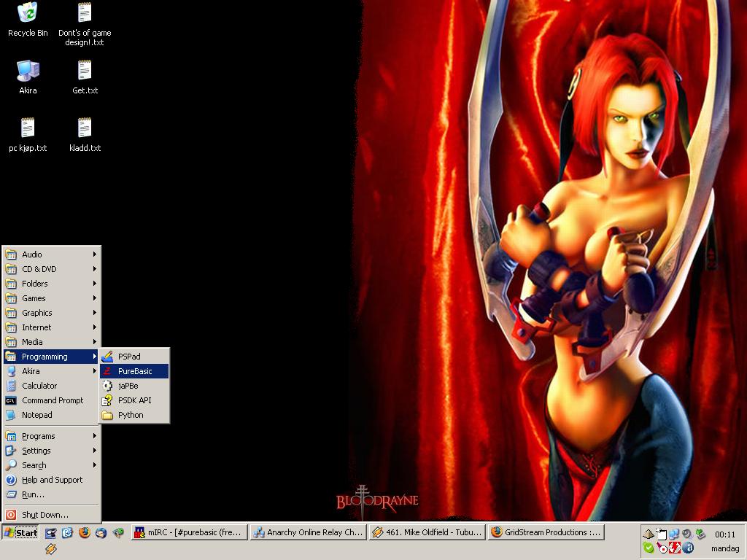This screenshot has width=747, height=560.
Task: Launch Firefox from the quick launch bar
Action: pyautogui.click(x=84, y=532)
